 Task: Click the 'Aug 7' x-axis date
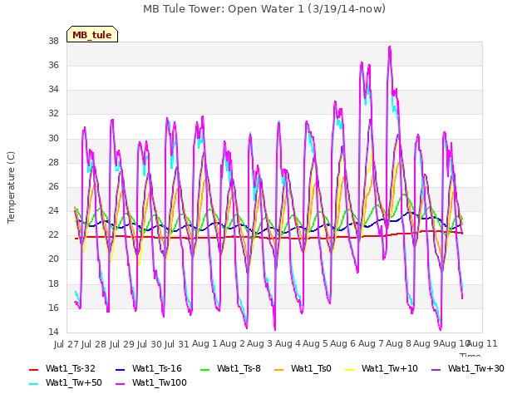(371, 344)
